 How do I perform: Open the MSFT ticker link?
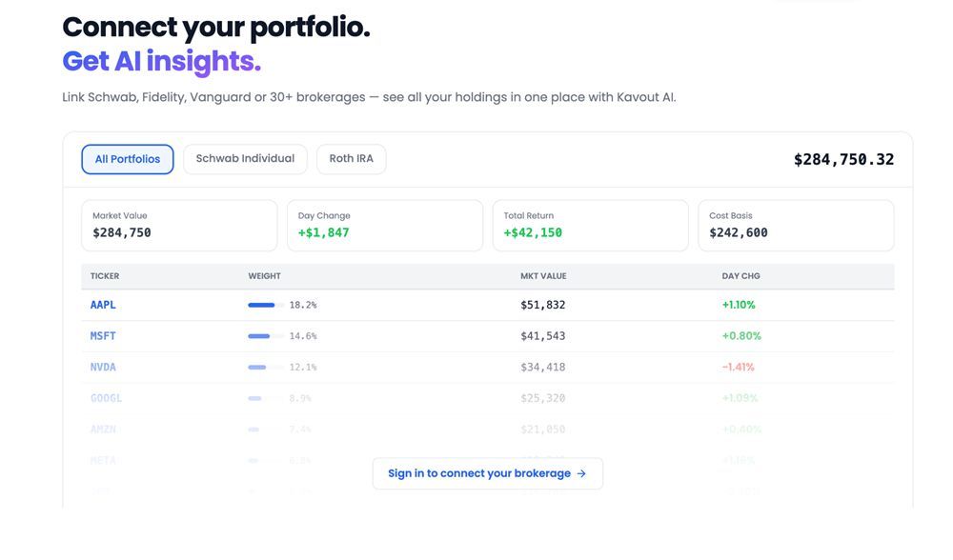coord(103,336)
